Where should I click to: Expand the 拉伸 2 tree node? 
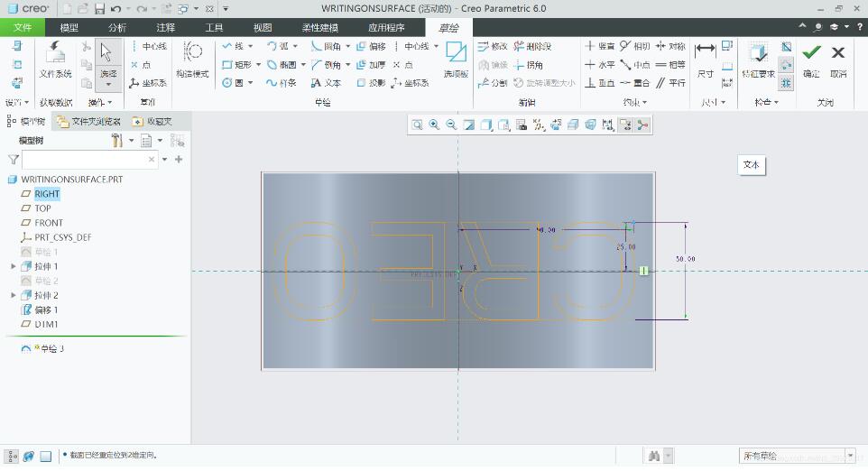click(14, 295)
